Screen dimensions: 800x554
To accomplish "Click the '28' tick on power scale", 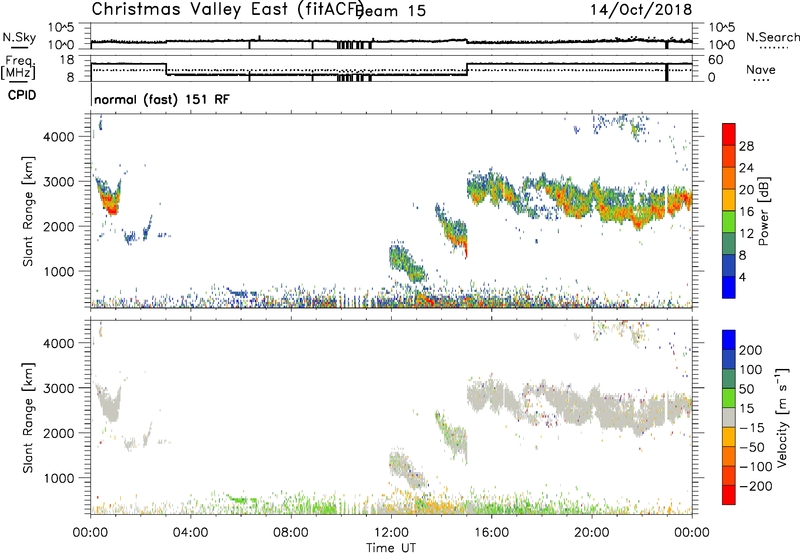I will point(746,146).
